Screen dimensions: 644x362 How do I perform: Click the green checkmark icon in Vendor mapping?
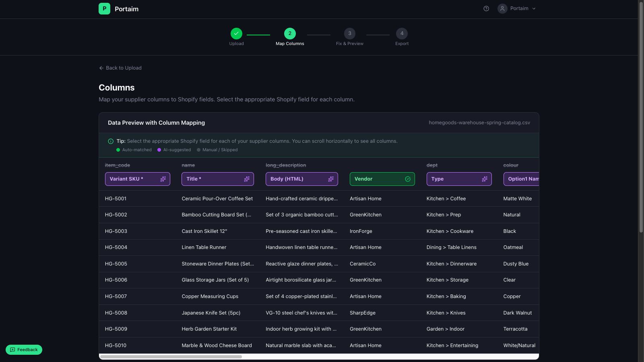pyautogui.click(x=407, y=179)
